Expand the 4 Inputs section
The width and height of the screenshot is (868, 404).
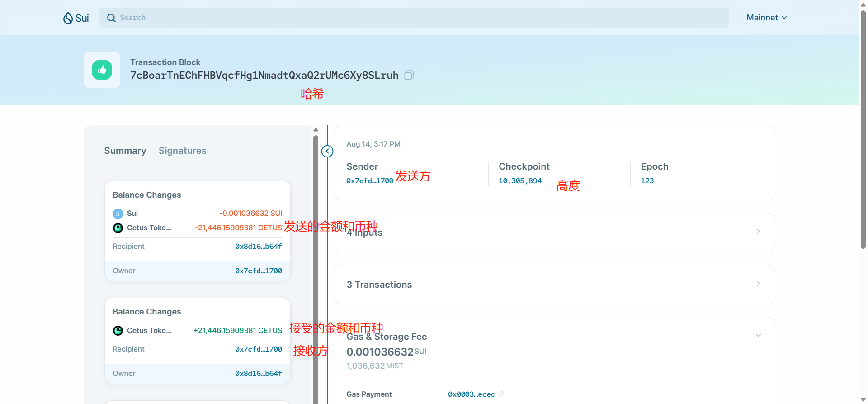[758, 232]
